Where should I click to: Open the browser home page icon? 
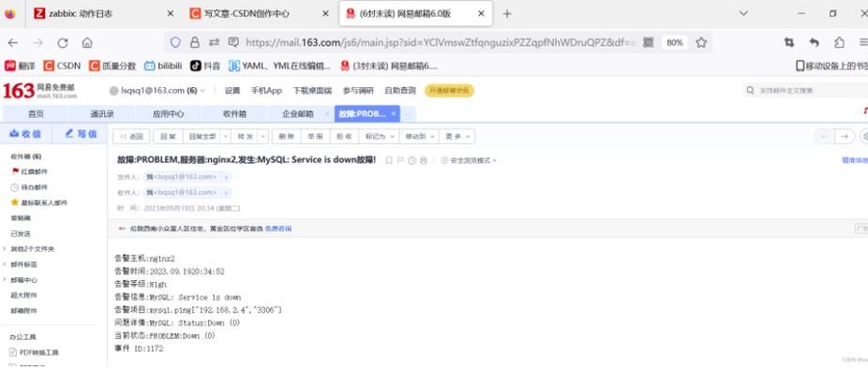click(x=87, y=42)
